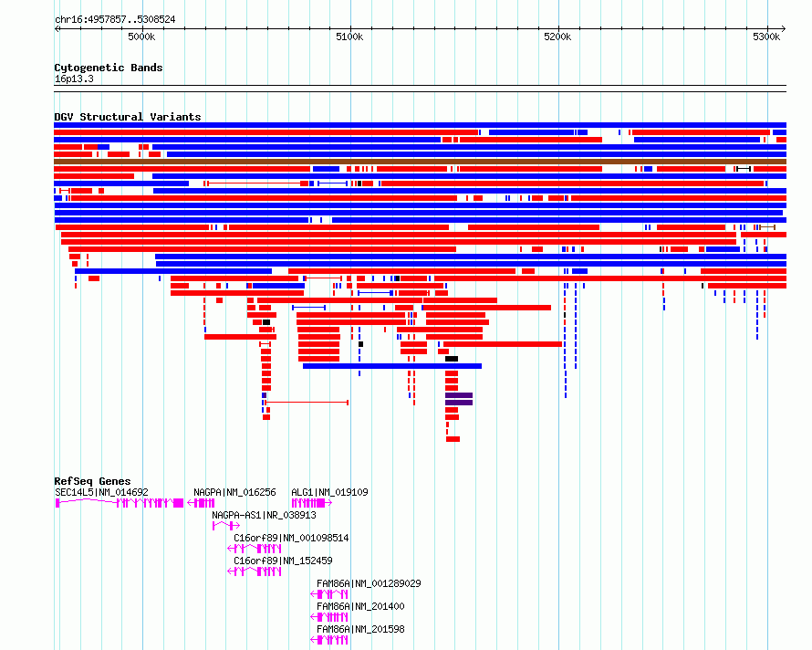Viewport: 812px width, 650px height.
Task: Click the RefSeq Genes track title
Action: (x=92, y=481)
